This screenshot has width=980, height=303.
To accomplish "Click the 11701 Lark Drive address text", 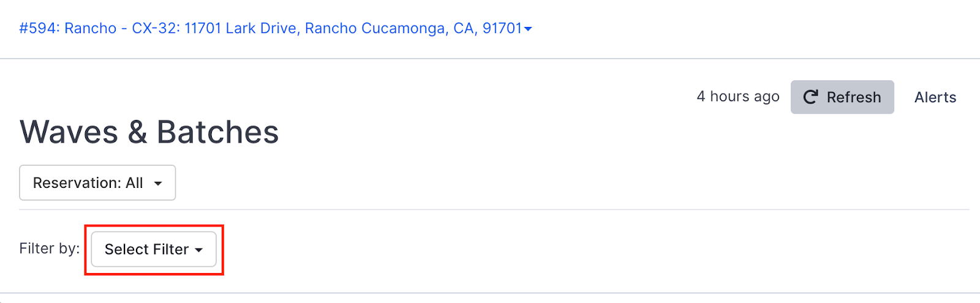I will tap(241, 28).
